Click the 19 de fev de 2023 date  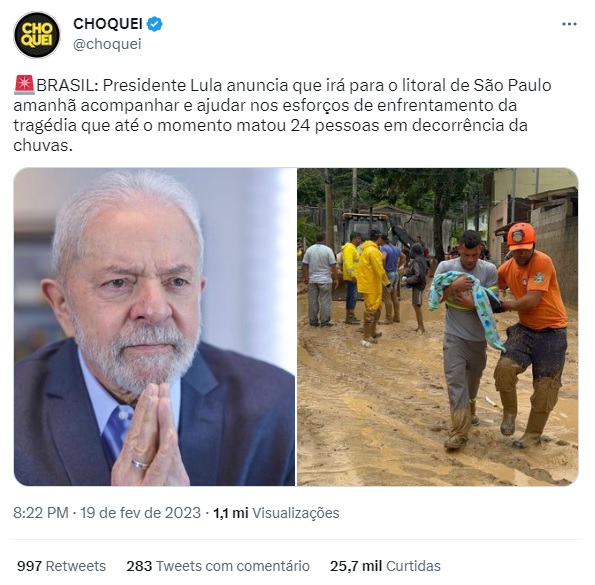point(140,513)
